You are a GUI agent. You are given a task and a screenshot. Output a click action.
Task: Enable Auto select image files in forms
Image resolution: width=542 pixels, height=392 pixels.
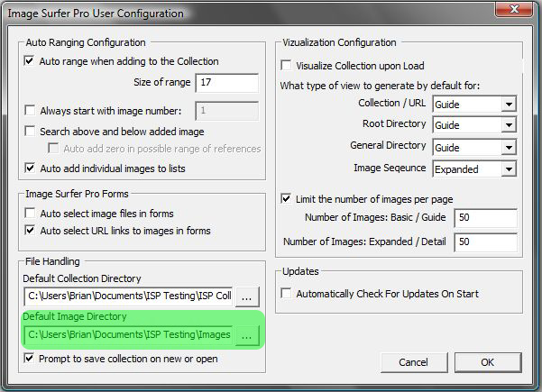[x=30, y=213]
